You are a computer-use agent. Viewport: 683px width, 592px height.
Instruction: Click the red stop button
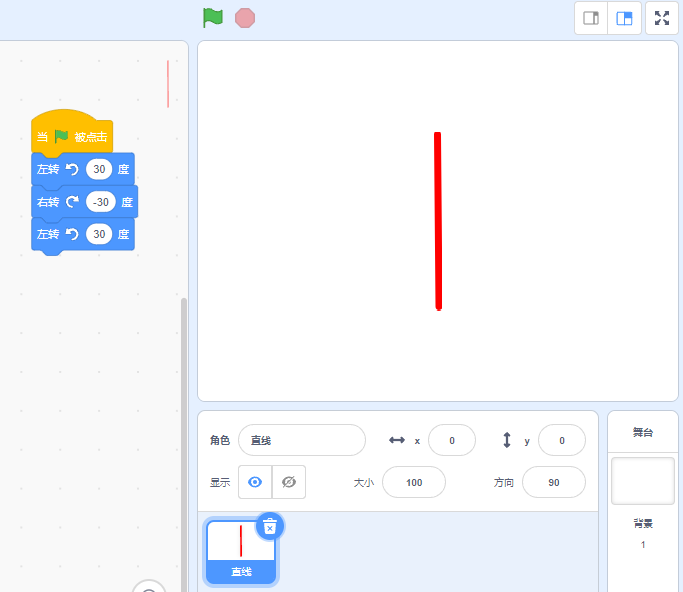[245, 18]
